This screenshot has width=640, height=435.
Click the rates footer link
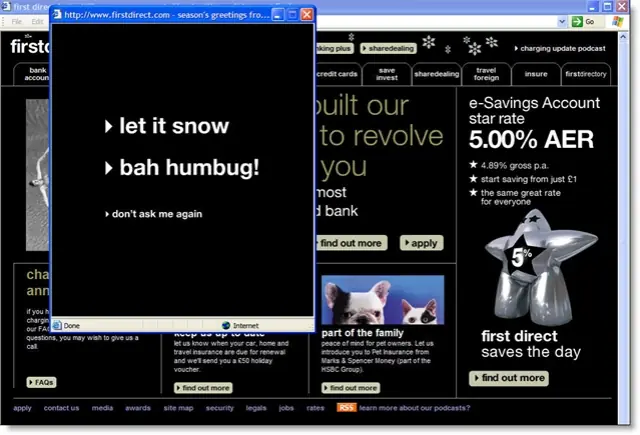315,408
